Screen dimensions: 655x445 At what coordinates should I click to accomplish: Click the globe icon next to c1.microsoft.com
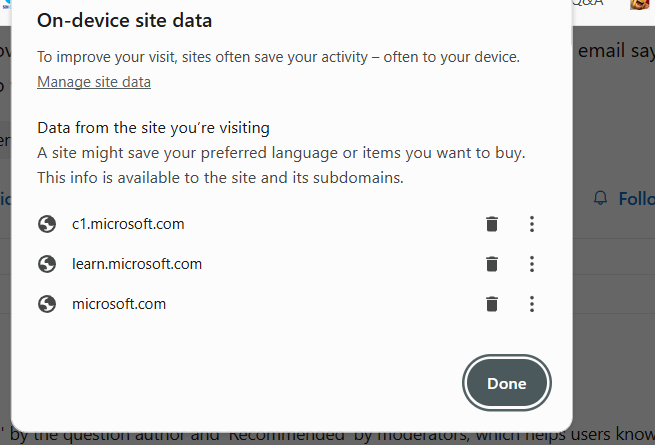(x=47, y=224)
